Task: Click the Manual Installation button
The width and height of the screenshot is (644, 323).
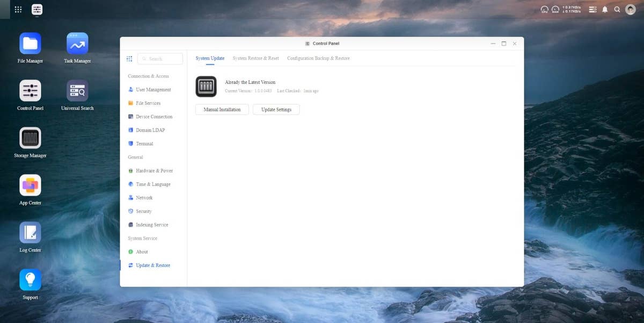Action: [222, 110]
